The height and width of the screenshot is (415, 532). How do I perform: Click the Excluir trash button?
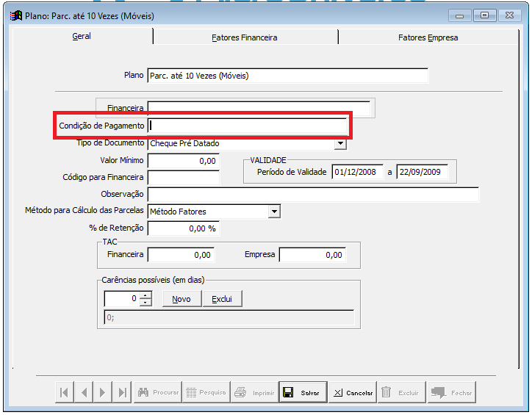401,393
